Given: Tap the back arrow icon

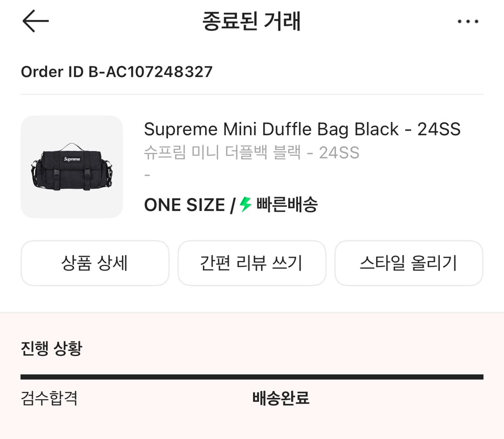Looking at the screenshot, I should click(x=35, y=21).
